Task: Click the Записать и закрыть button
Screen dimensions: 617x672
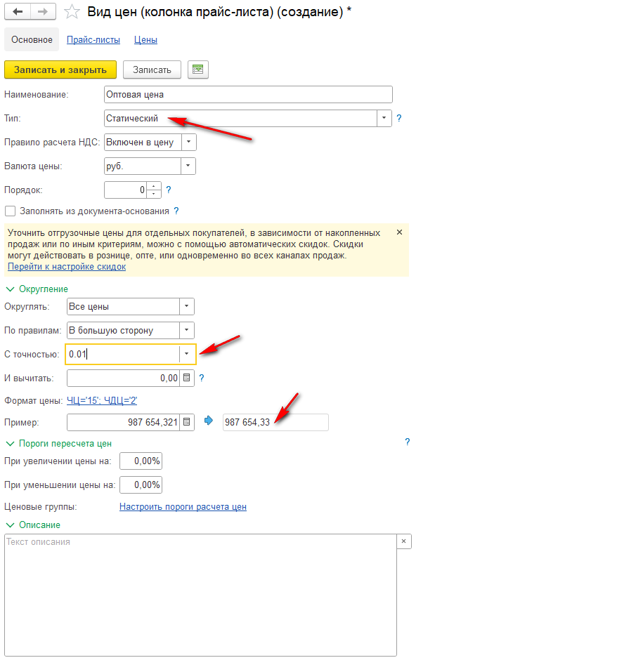Action: [x=60, y=70]
